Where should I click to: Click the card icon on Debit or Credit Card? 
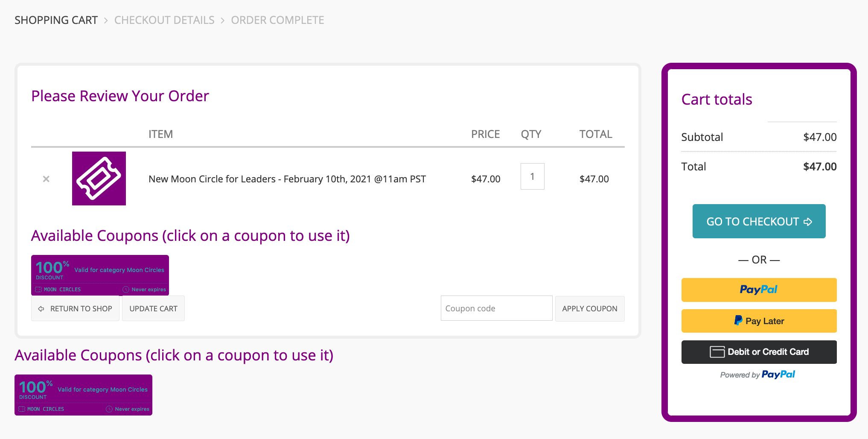pyautogui.click(x=717, y=352)
